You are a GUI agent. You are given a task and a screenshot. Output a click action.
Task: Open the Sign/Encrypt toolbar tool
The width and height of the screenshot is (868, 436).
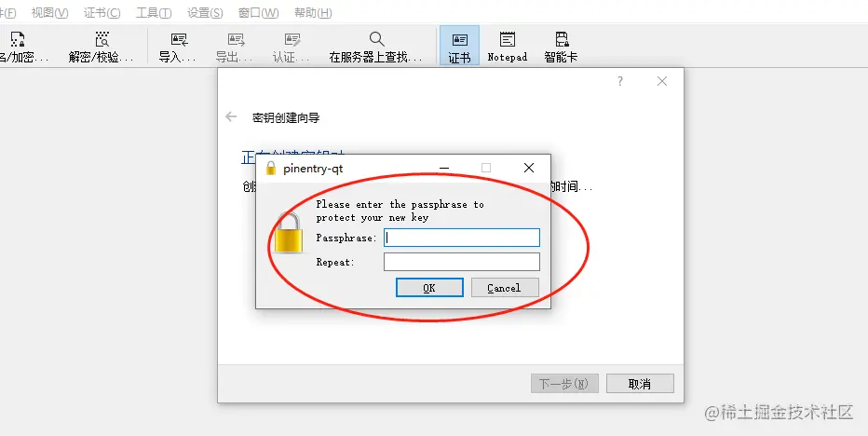pos(22,47)
